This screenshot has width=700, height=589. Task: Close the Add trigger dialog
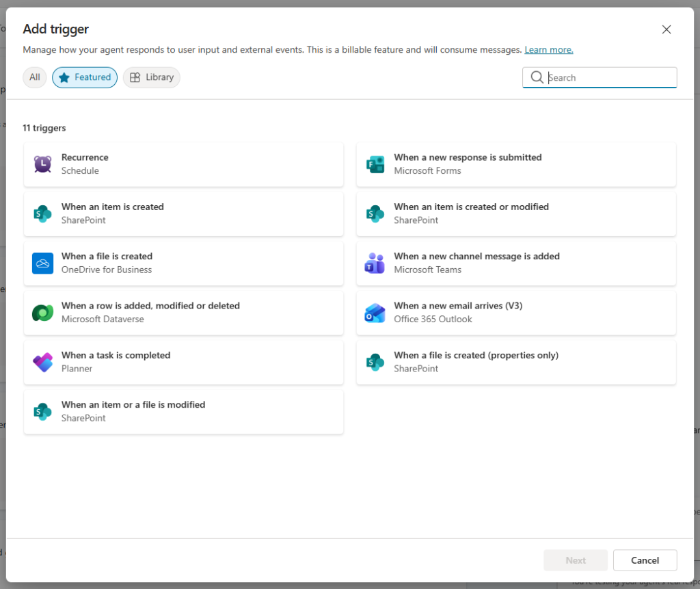pos(667,29)
